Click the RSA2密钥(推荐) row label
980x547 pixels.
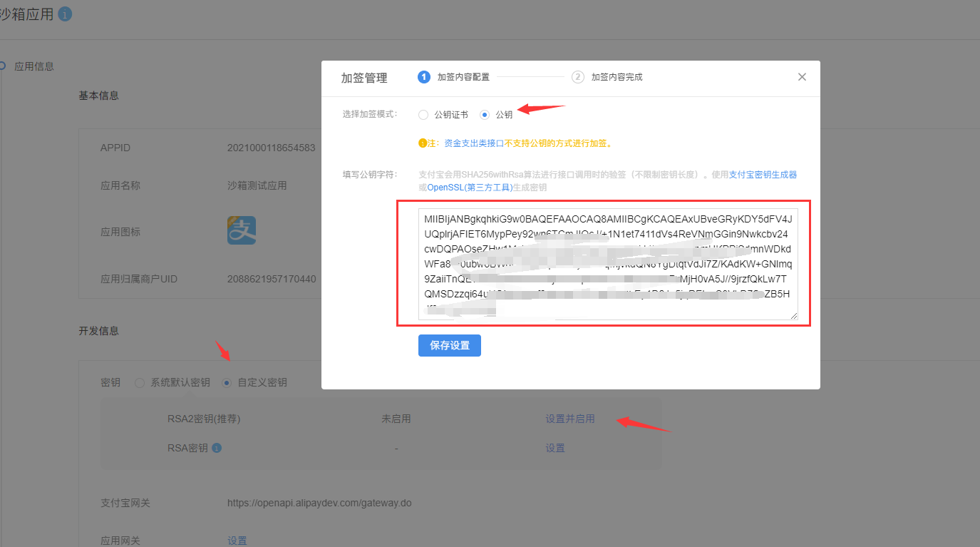point(204,419)
